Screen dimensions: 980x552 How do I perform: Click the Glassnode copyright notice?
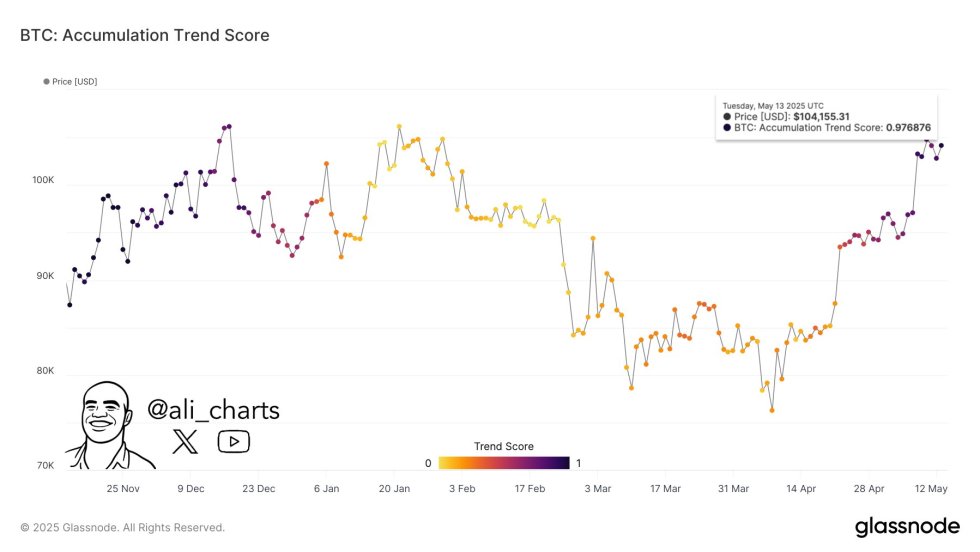(x=122, y=527)
